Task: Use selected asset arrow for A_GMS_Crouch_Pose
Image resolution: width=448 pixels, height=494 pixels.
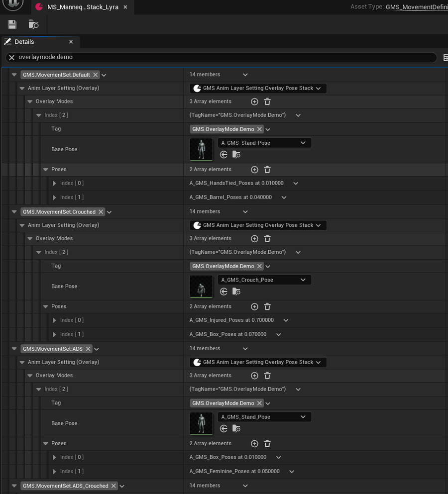Action: point(224,292)
